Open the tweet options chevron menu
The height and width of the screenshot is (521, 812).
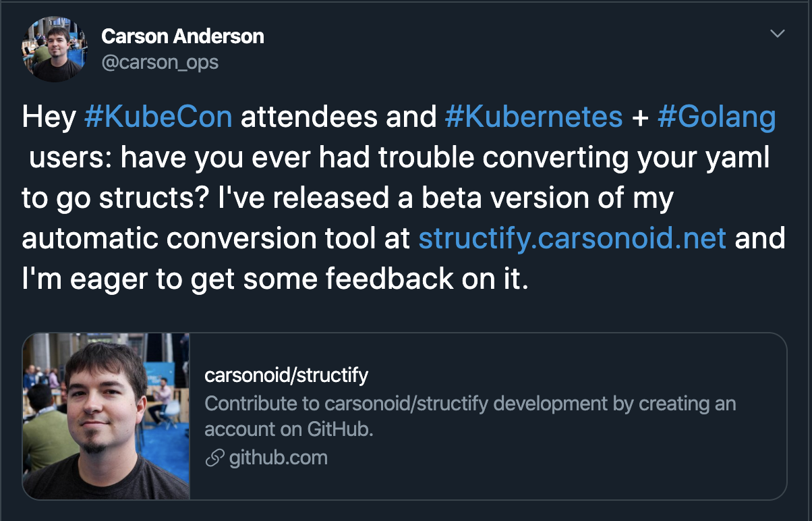(777, 34)
